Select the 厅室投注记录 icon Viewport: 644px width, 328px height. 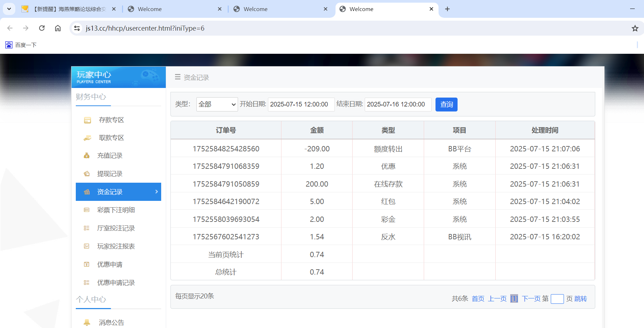pyautogui.click(x=87, y=228)
